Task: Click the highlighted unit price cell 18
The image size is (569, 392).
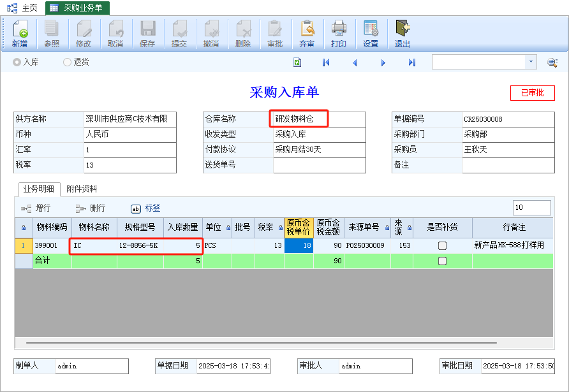Action: 299,246
